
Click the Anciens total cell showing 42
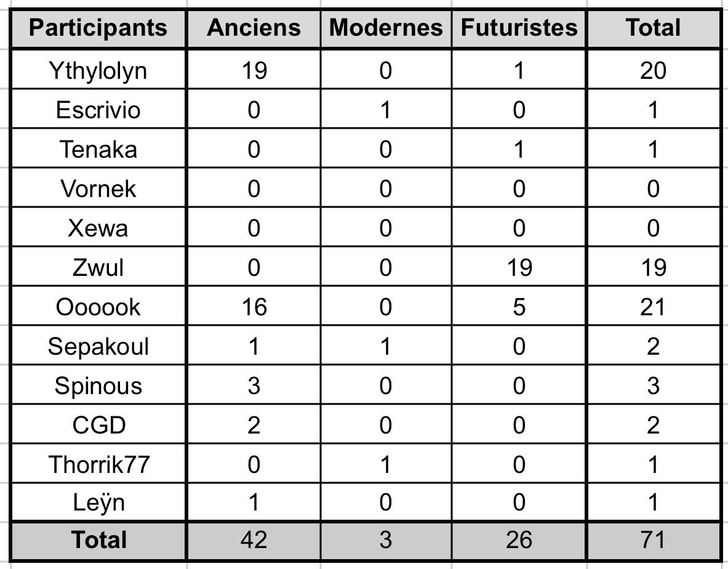(x=254, y=540)
